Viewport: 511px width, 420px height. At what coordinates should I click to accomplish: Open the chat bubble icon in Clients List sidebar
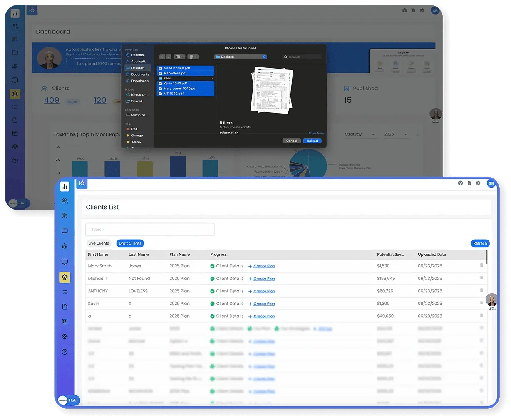point(64,262)
